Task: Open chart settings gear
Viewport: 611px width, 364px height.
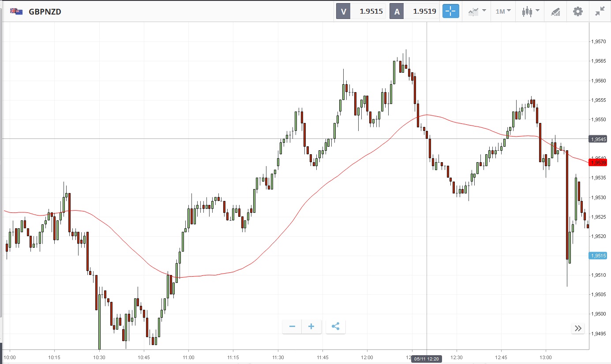Action: (577, 11)
